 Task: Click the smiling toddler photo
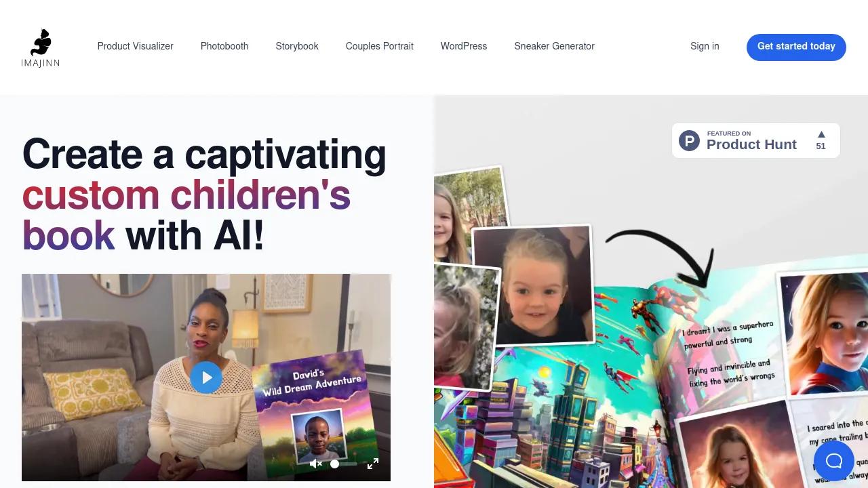click(x=533, y=285)
